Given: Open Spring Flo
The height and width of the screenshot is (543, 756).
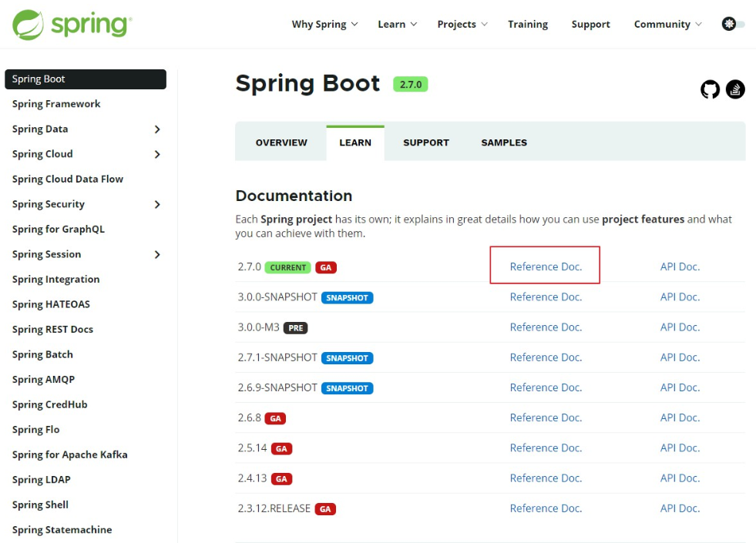Looking at the screenshot, I should pos(35,430).
